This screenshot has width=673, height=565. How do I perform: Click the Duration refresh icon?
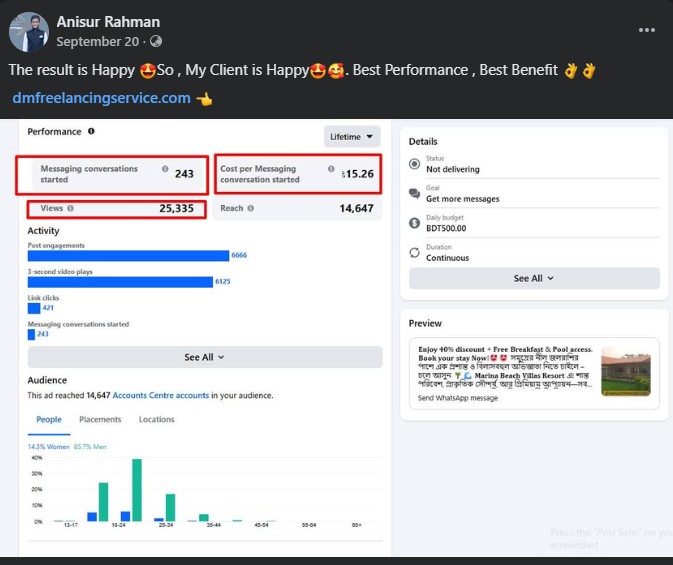point(414,252)
